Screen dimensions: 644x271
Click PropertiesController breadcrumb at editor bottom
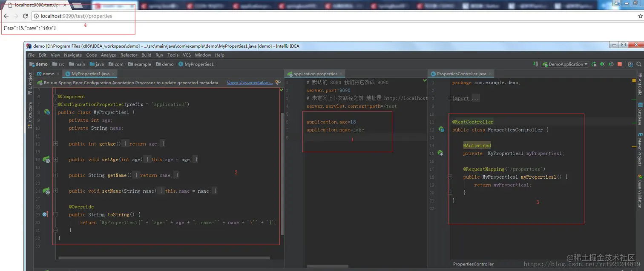pos(473,264)
